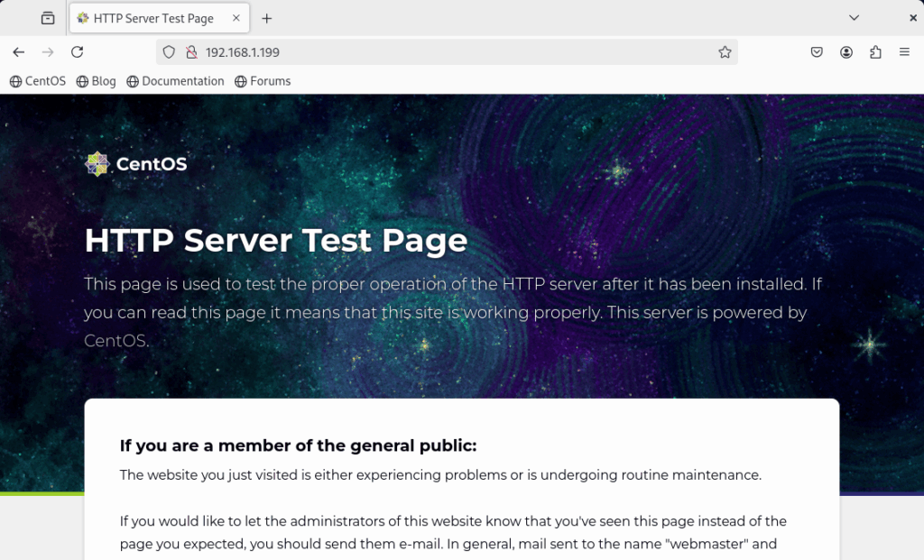Click the intro paragraph line ending 'powered by'
This screenshot has height=560, width=924.
click(445, 312)
